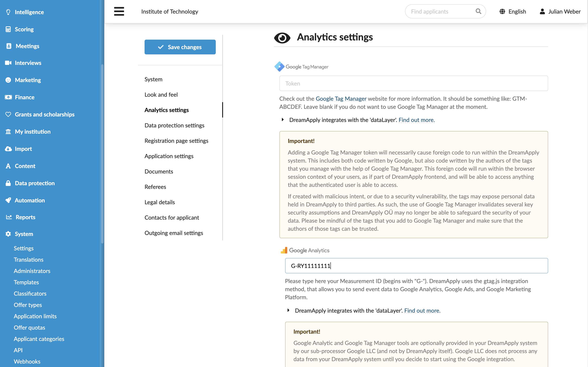The width and height of the screenshot is (588, 367).
Task: Open Offer quotas under System
Action: [x=29, y=327]
